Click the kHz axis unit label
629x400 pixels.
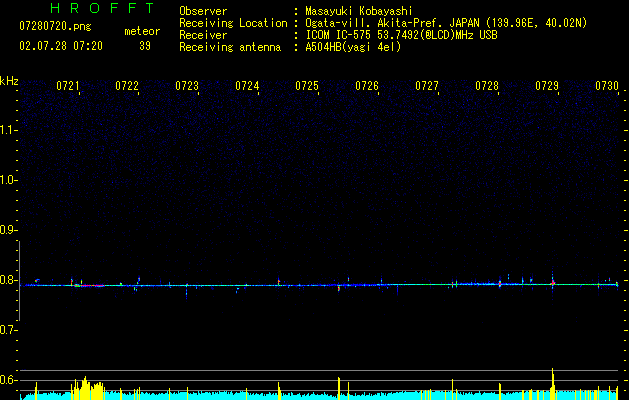point(9,81)
